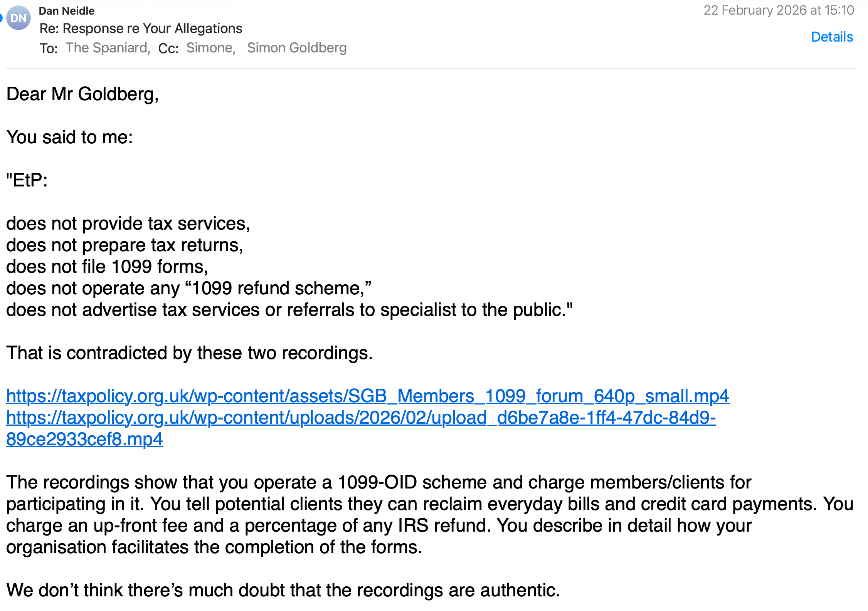Click the DN sender avatar icon
The height and width of the screenshot is (611, 868).
tap(19, 18)
